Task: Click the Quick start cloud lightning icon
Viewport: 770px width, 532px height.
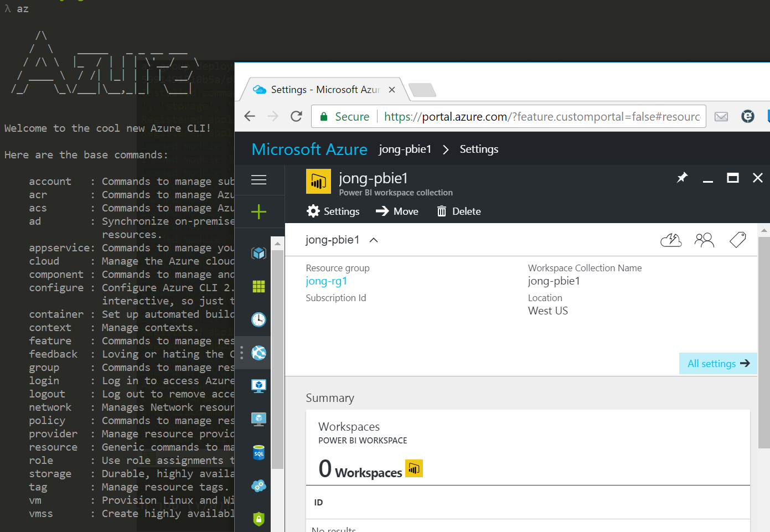Action: 671,240
